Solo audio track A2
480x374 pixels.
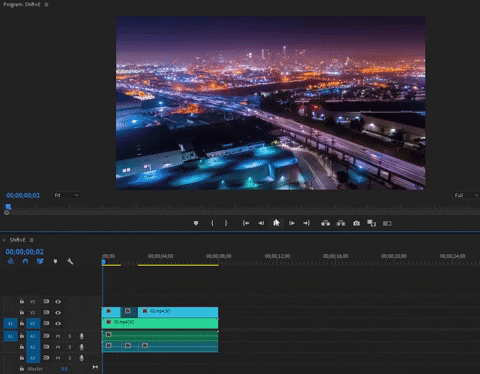point(70,347)
